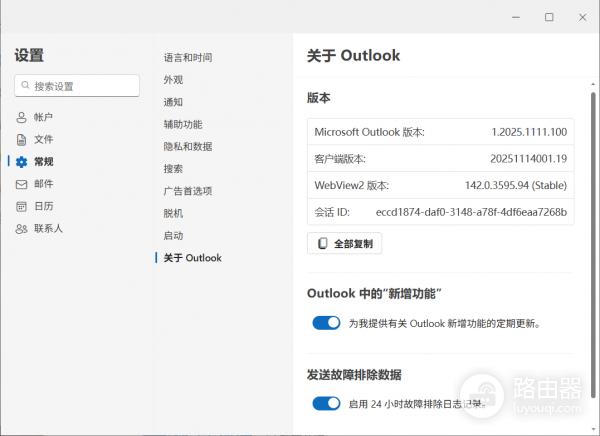Maximize the settings window
The image size is (600, 436).
click(x=549, y=17)
